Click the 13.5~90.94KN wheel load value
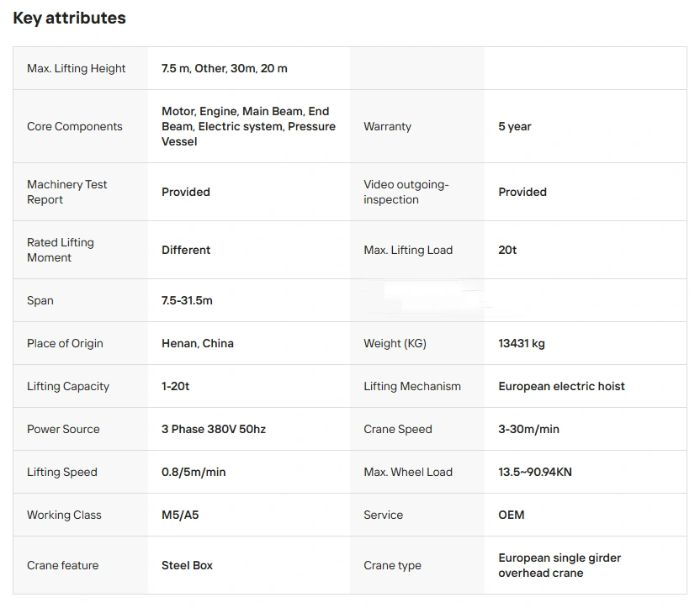This screenshot has width=700, height=608. click(535, 472)
